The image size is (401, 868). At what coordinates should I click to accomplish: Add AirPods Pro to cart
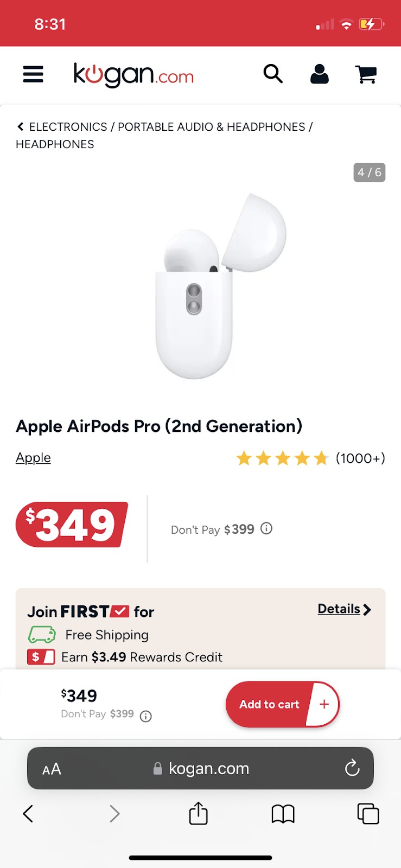pyautogui.click(x=270, y=704)
